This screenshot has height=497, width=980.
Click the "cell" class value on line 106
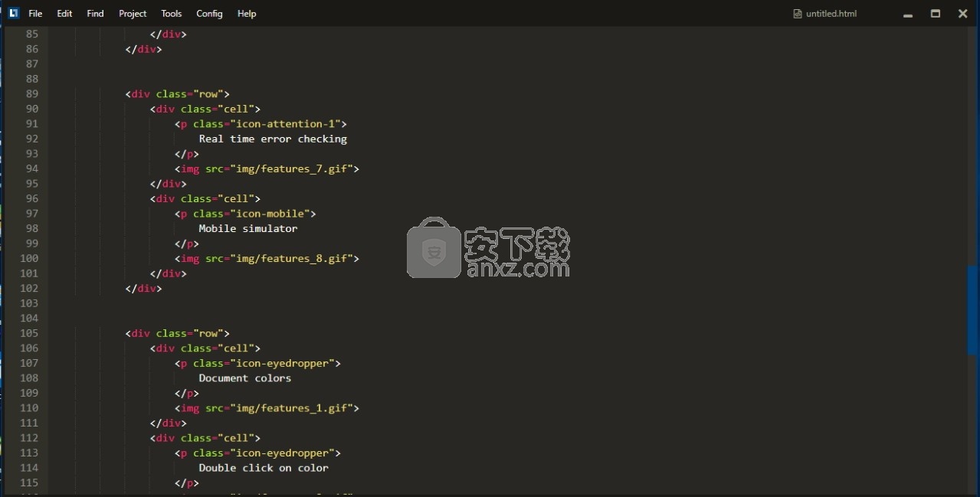(x=236, y=348)
